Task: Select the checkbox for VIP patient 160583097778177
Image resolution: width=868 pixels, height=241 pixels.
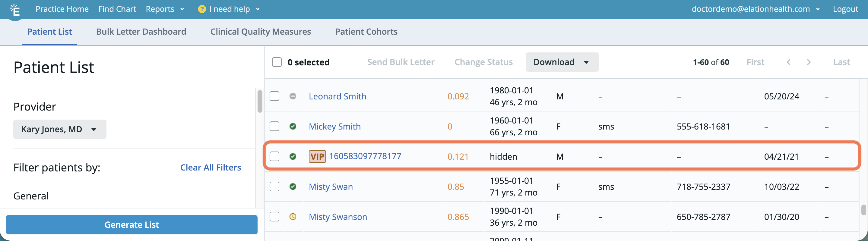Action: point(275,156)
